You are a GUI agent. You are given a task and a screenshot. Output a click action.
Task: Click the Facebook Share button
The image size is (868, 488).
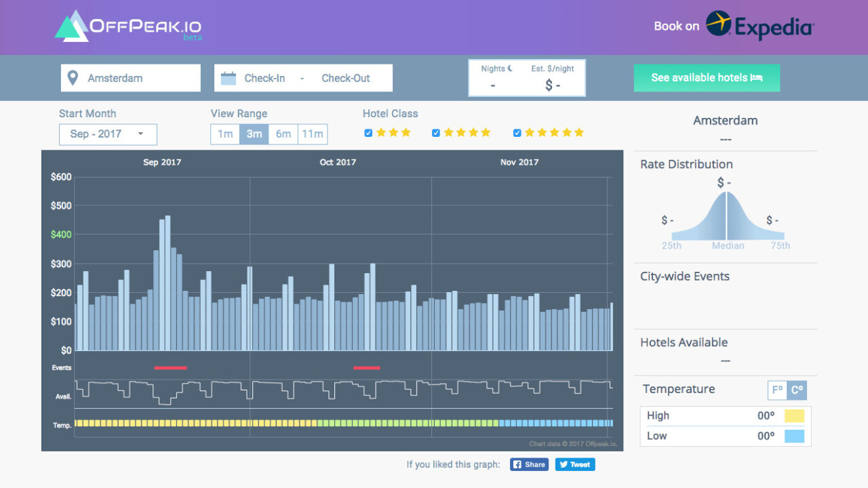529,464
